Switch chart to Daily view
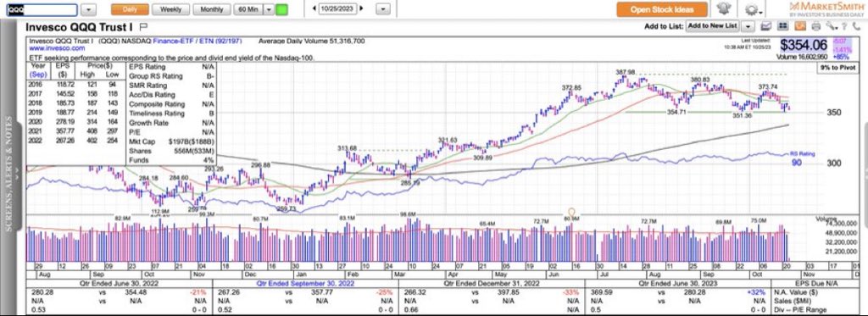Image resolution: width=868 pixels, height=316 pixels. coord(130,9)
